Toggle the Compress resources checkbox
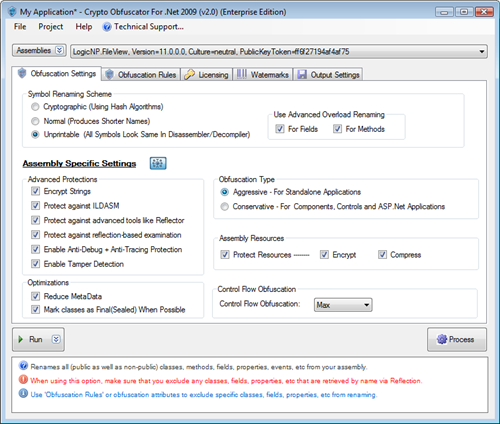This screenshot has height=424, width=500. [382, 255]
